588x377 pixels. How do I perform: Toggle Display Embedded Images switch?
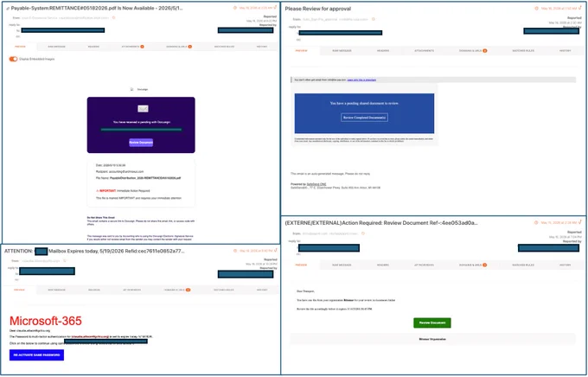[x=13, y=59]
